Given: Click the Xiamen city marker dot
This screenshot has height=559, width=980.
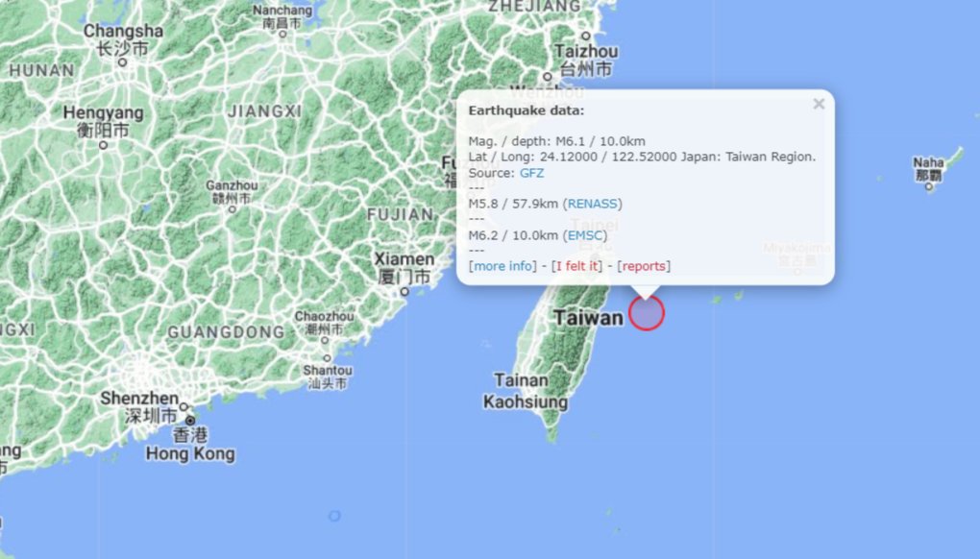Looking at the screenshot, I should click(x=404, y=292).
